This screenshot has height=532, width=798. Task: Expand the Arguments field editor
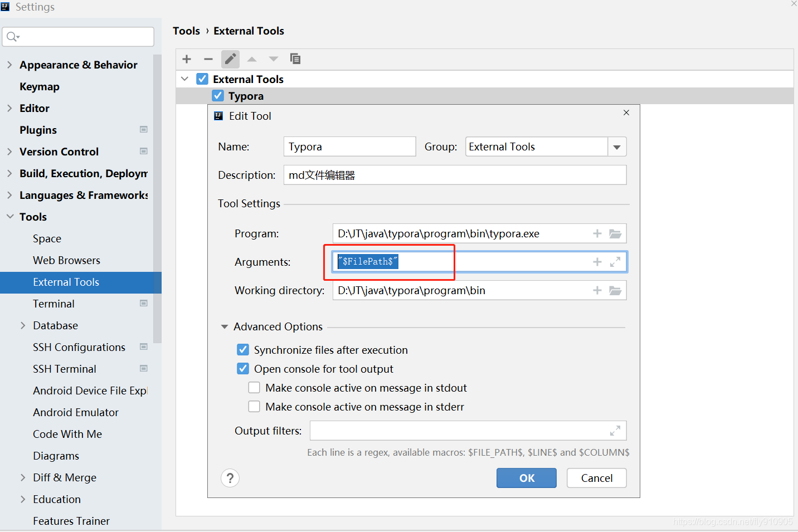coord(615,262)
